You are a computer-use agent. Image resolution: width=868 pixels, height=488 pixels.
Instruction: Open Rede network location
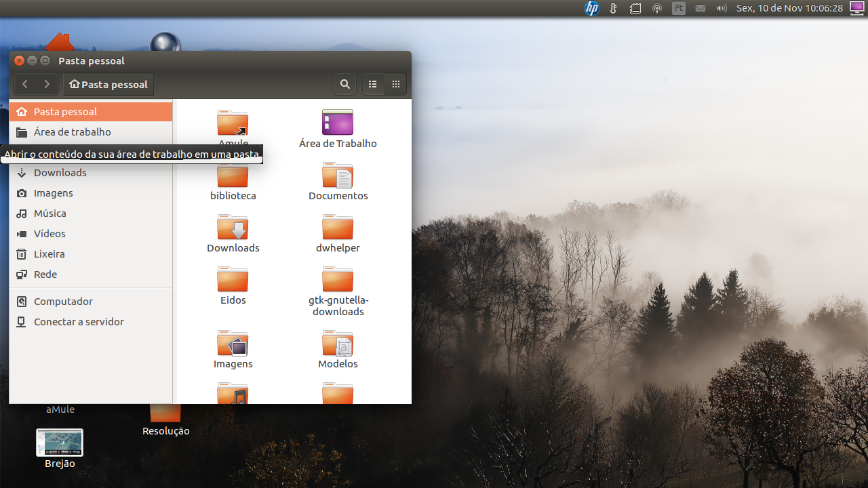[x=91, y=274]
